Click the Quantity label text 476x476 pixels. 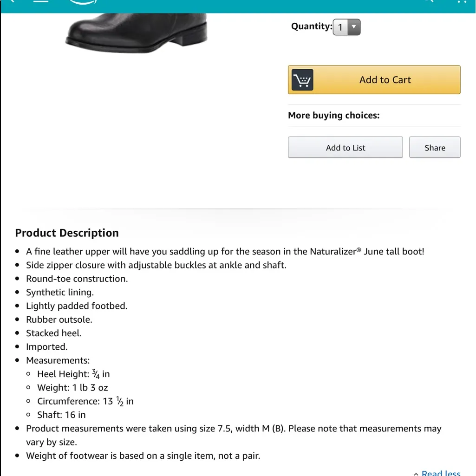311,26
